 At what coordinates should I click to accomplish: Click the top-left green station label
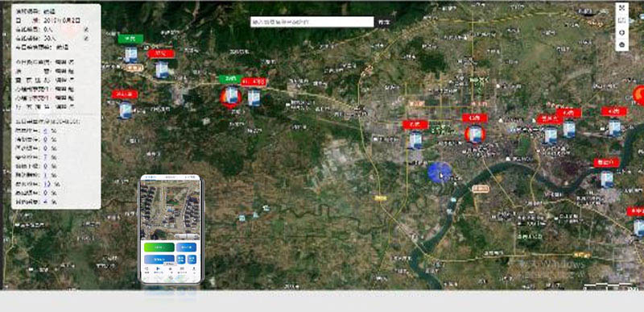130,39
